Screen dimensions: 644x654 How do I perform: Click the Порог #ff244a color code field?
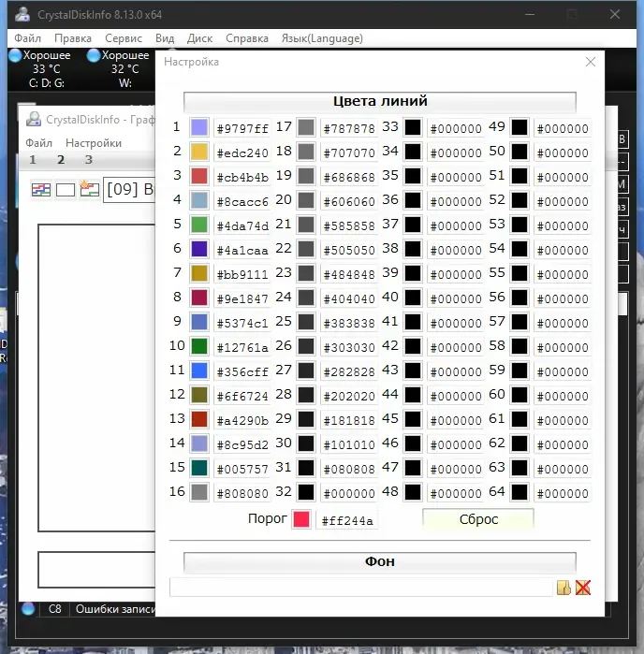click(x=347, y=520)
